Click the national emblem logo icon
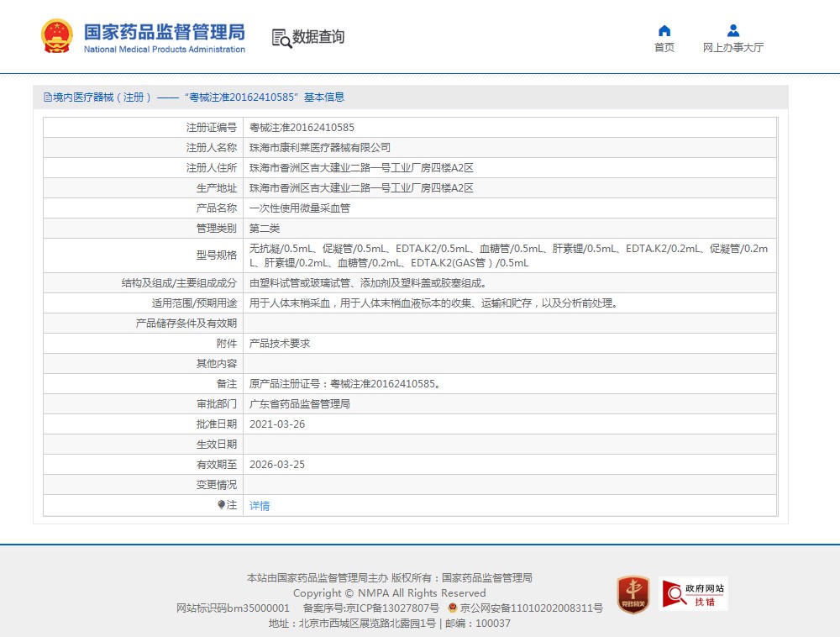 (57, 36)
